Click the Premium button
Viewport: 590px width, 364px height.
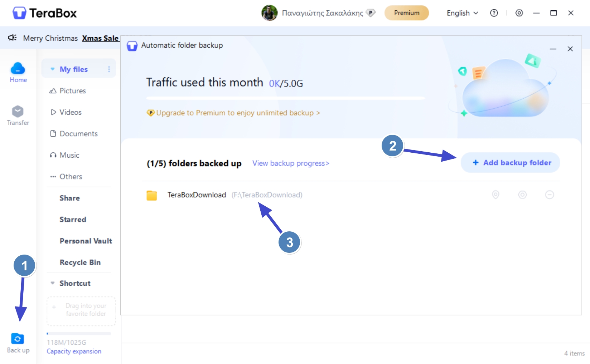407,13
